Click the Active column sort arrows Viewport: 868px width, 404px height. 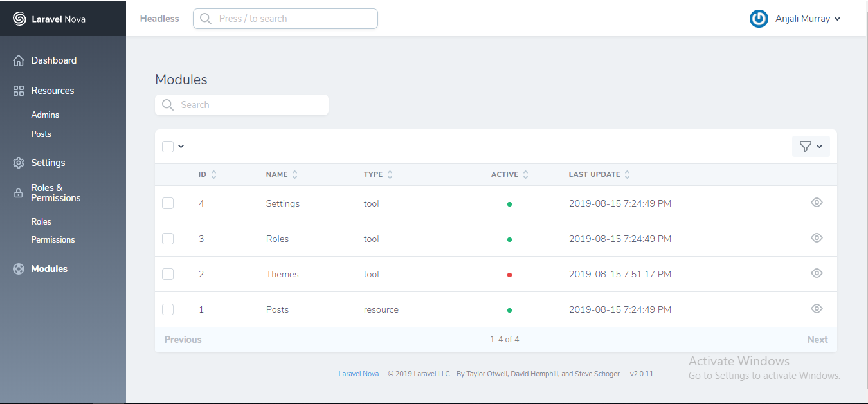[x=525, y=174]
